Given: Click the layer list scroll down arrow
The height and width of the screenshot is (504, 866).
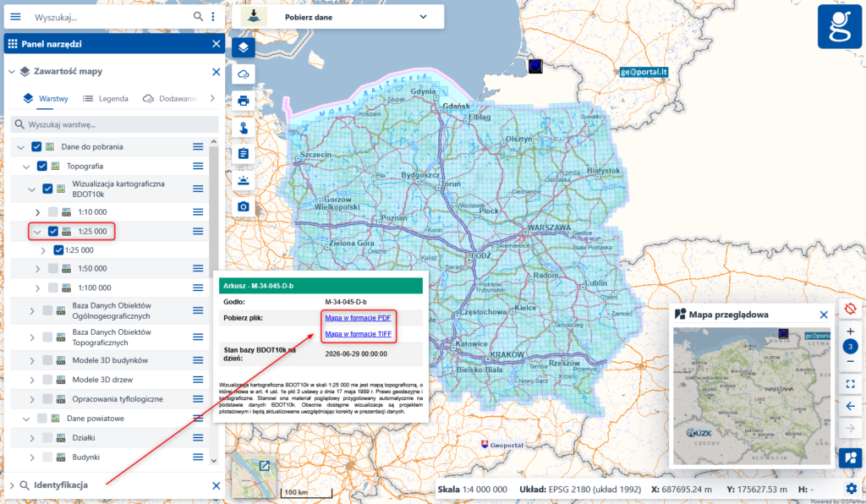Looking at the screenshot, I should click(214, 460).
